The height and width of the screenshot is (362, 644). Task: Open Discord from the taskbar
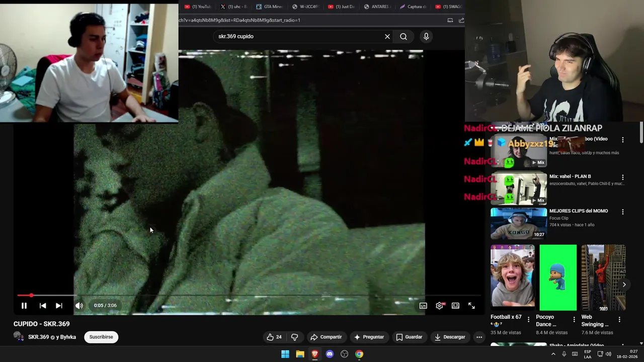330,354
